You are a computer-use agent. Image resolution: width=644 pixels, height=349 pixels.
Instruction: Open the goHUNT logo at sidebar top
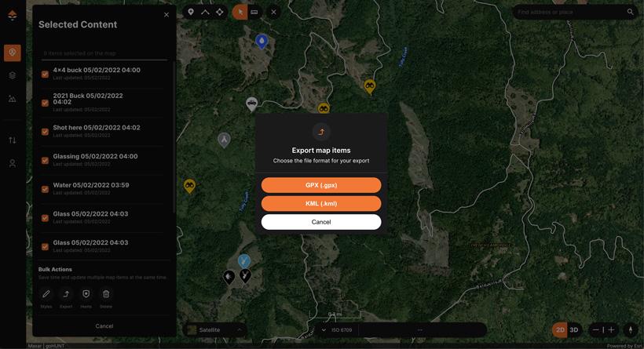coord(13,16)
